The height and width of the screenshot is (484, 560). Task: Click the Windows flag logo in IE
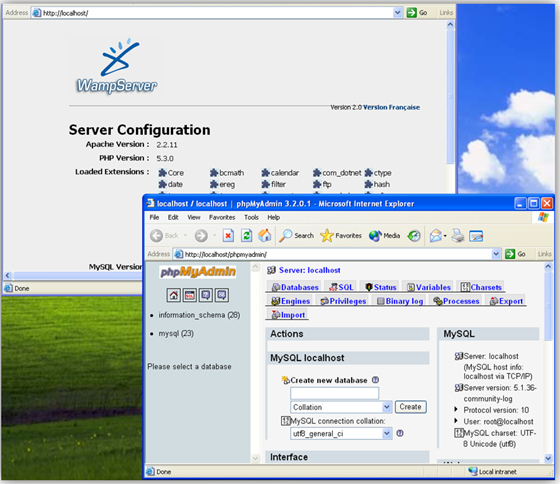[x=543, y=217]
